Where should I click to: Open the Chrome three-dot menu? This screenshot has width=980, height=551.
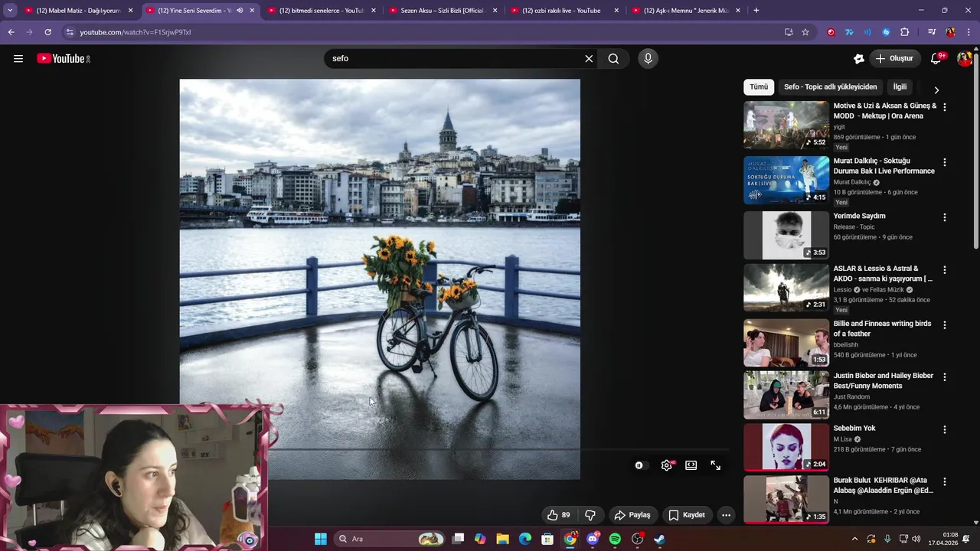969,32
